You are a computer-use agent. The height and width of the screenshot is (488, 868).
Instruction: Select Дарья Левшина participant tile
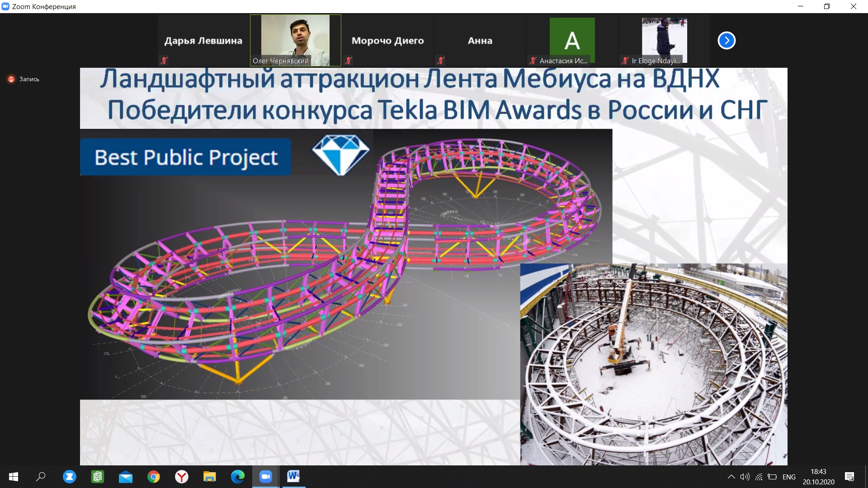(203, 41)
